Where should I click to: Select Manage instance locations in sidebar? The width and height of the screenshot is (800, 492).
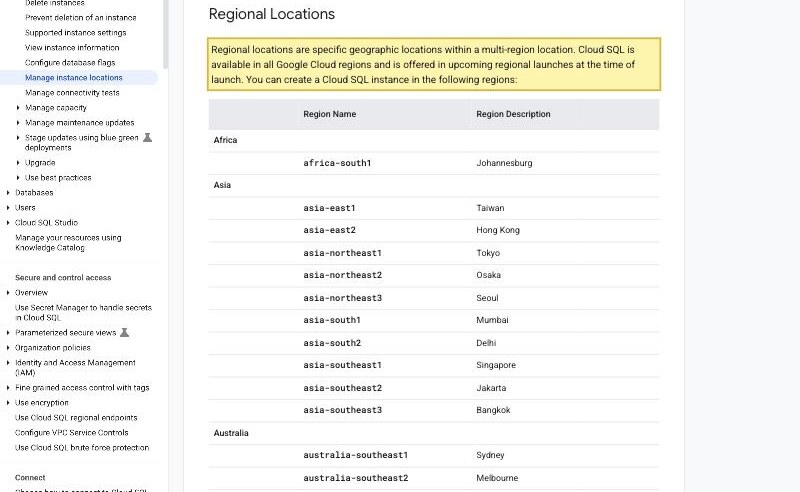73,78
